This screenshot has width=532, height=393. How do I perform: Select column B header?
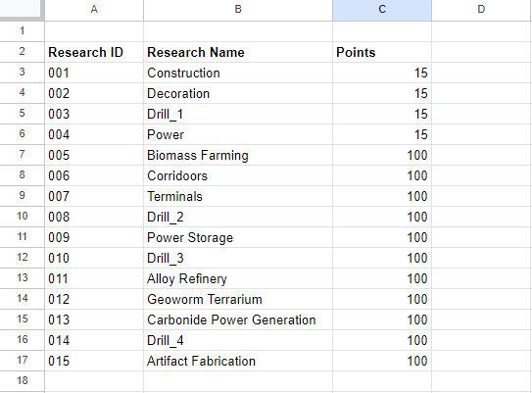pyautogui.click(x=238, y=10)
